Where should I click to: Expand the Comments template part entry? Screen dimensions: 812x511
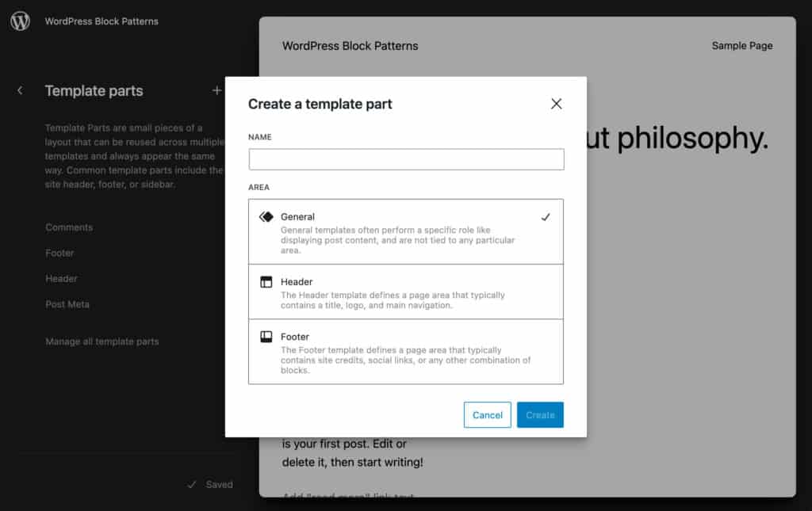click(69, 227)
